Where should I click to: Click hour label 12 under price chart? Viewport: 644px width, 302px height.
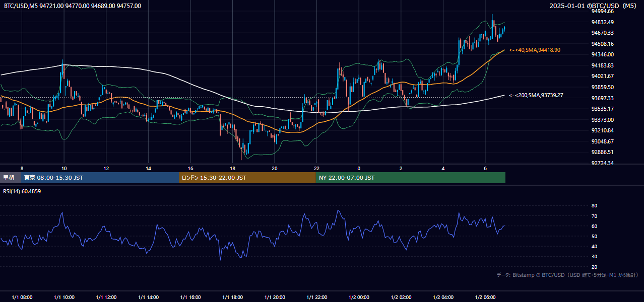pos(106,168)
